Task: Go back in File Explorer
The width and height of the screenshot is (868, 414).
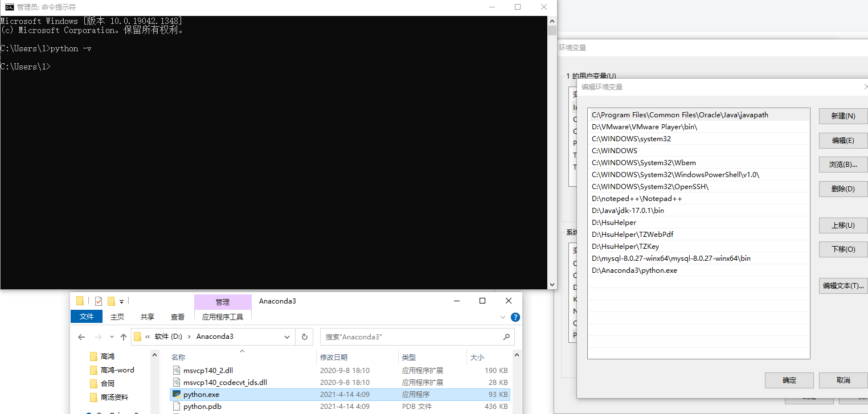Action: pos(81,337)
